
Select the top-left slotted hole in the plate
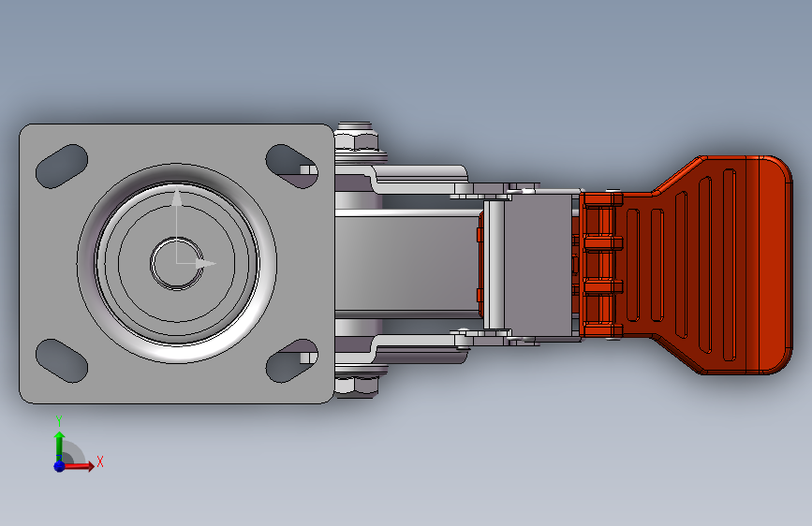(x=62, y=167)
